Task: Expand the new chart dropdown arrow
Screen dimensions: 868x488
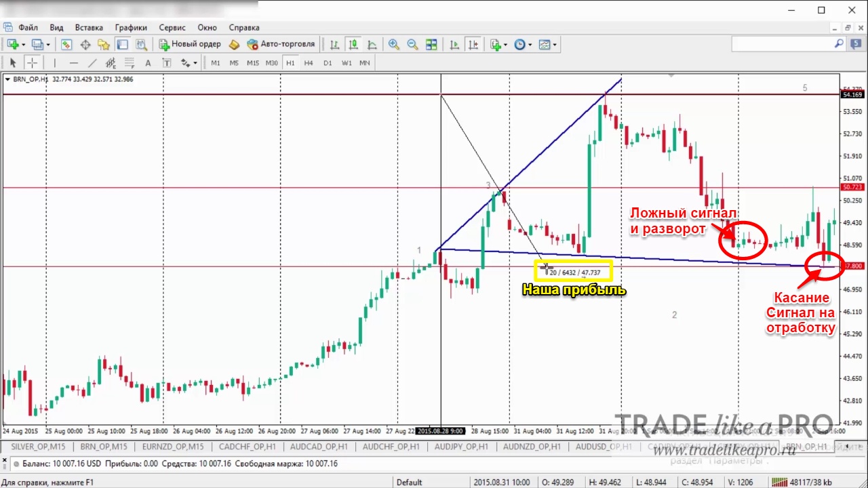Action: (x=23, y=45)
